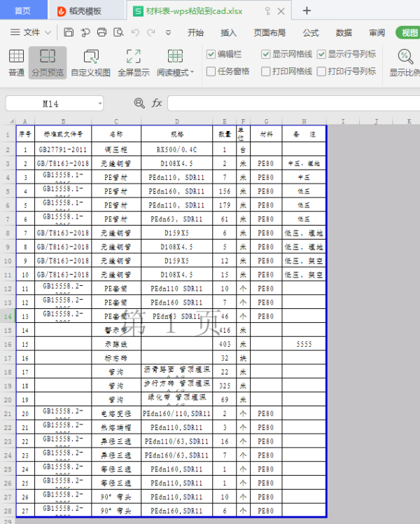Open the 页面布局 ribbon tab
The image size is (420, 524).
click(269, 33)
